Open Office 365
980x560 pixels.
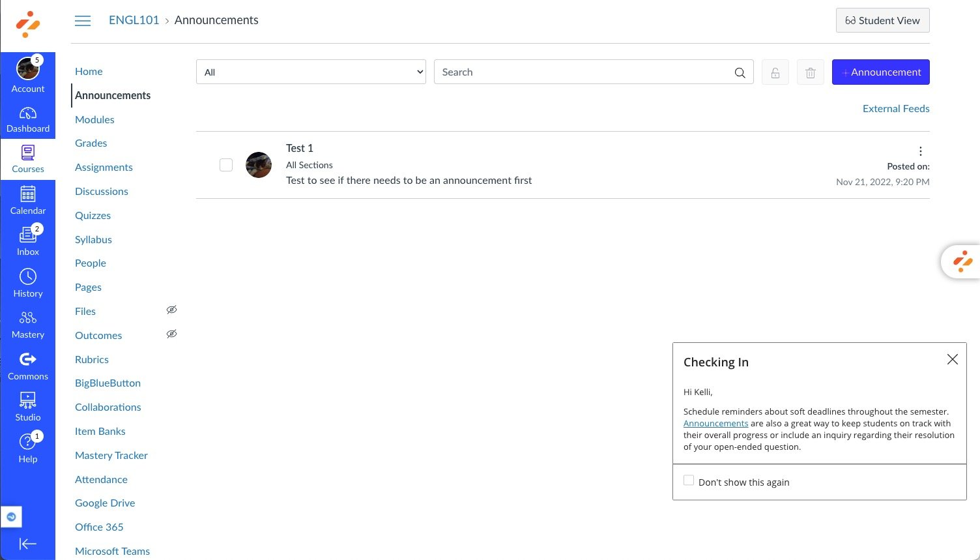click(x=99, y=527)
